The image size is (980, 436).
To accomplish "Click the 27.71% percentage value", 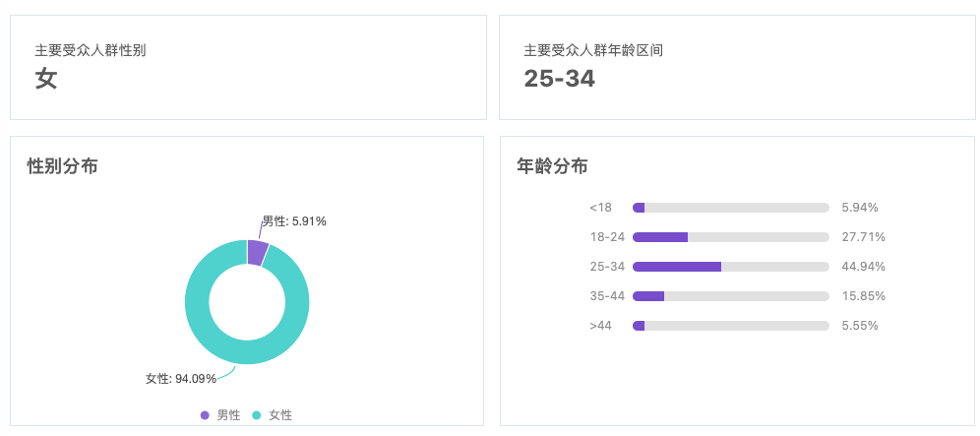I will (x=864, y=237).
